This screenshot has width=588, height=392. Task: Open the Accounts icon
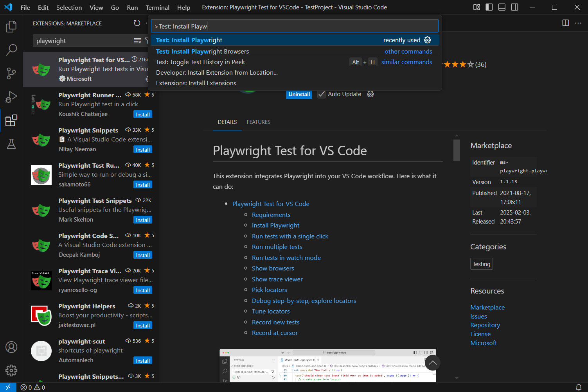coord(11,347)
